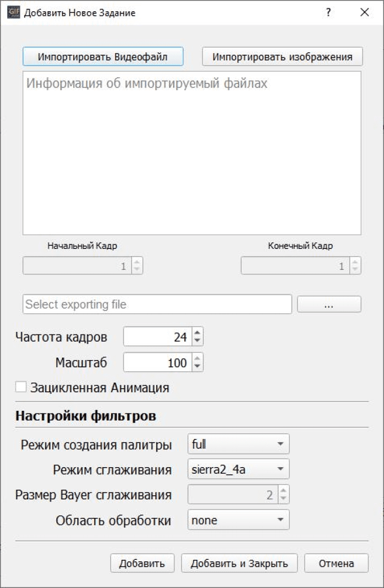Click the Select exporting file field
Viewport: 384px width, 588px height.
[157, 304]
